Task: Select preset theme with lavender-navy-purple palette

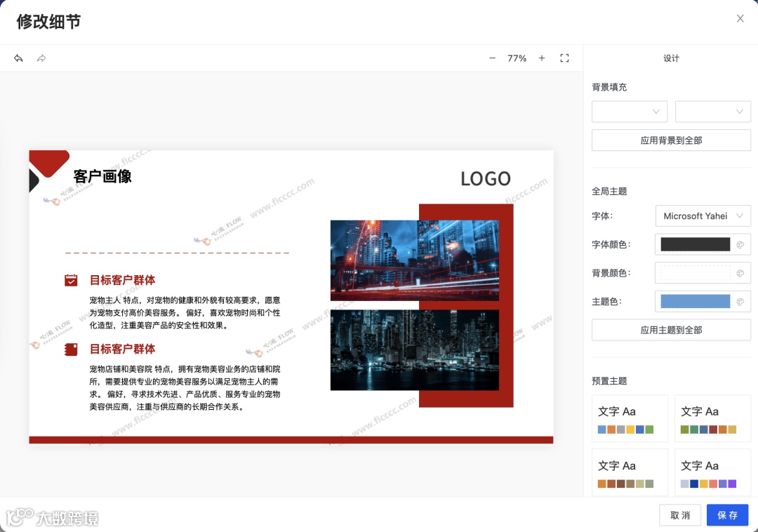Action: (x=712, y=472)
